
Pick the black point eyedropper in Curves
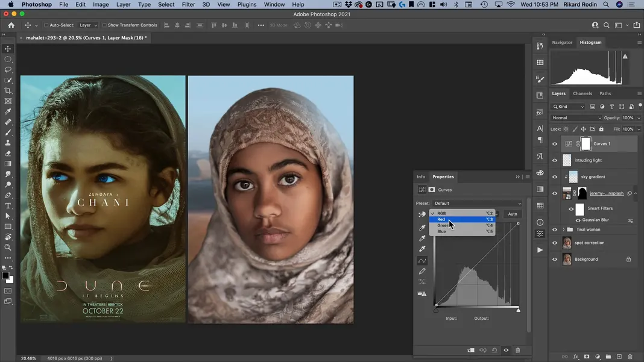[422, 227]
